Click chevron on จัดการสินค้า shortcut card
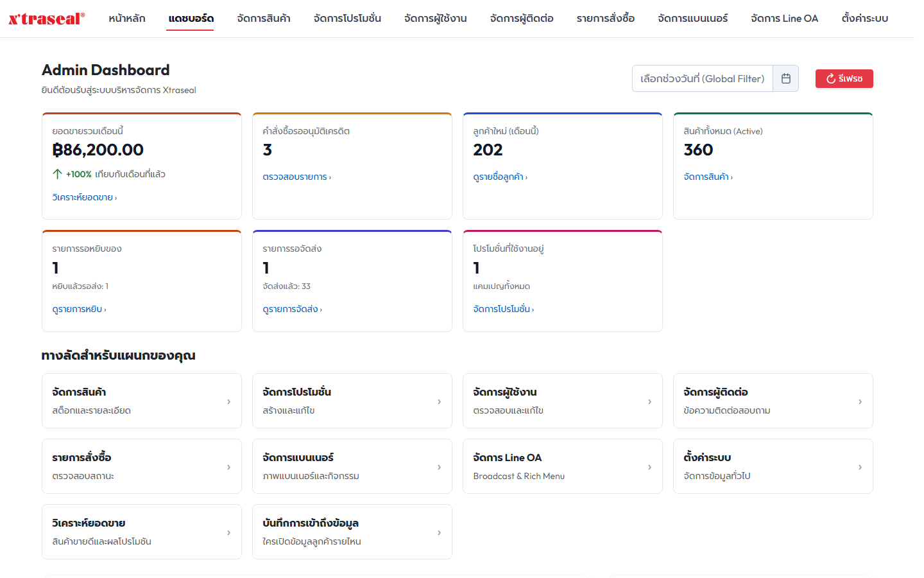 228,401
